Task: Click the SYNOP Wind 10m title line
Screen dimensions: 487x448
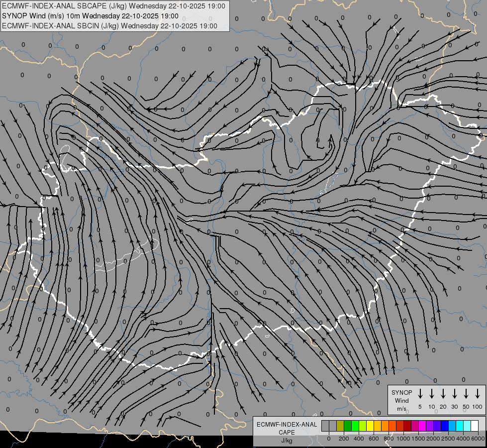Action: pyautogui.click(x=90, y=16)
